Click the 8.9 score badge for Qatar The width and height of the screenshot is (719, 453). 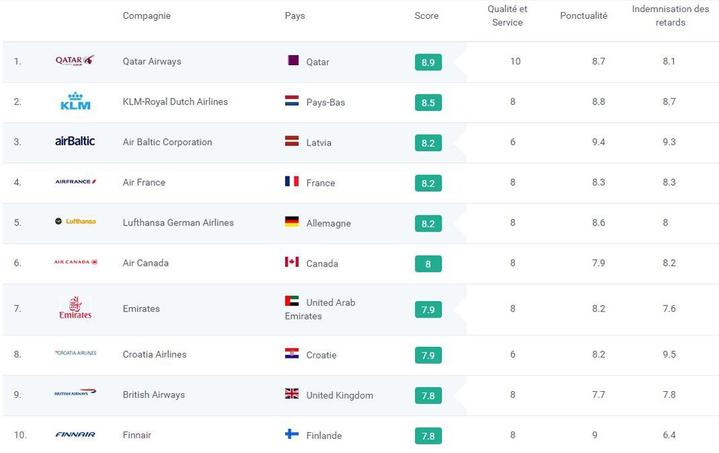pos(428,62)
